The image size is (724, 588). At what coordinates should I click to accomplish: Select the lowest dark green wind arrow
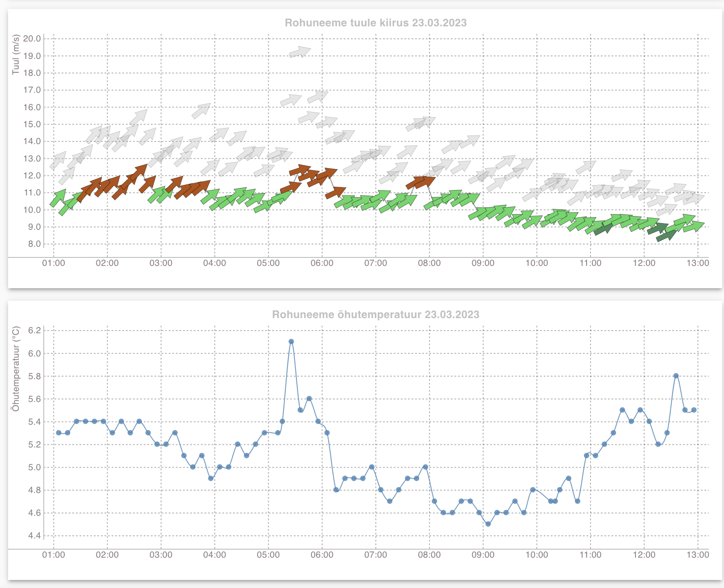667,235
